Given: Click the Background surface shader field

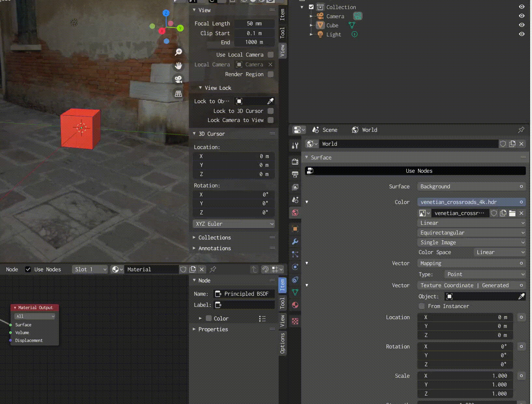Looking at the screenshot, I should point(471,186).
